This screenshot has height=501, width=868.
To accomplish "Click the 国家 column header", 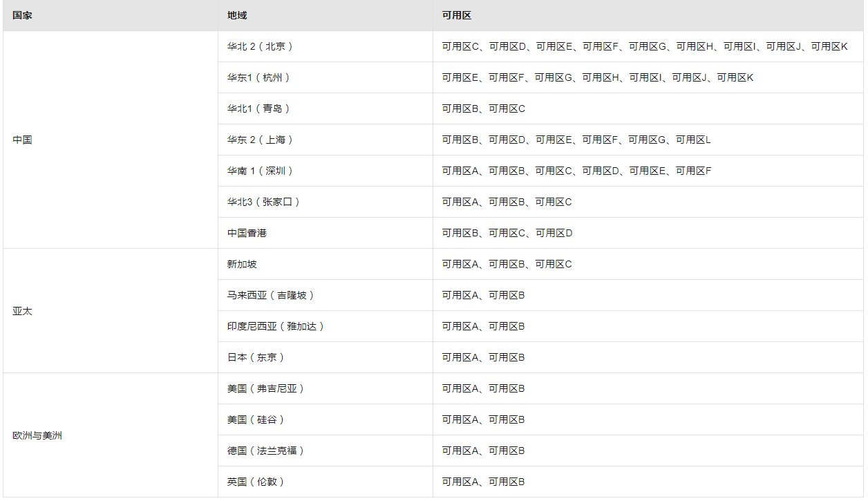I will 22,15.
